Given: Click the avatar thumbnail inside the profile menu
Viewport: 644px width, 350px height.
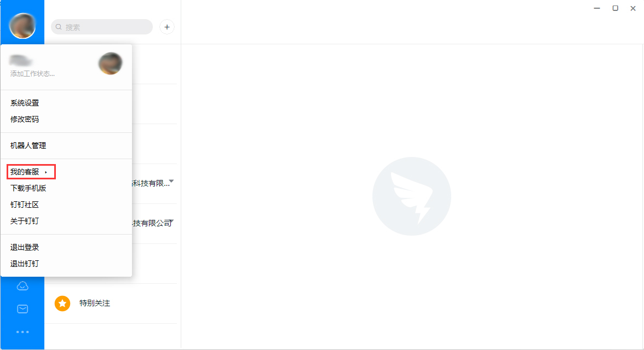Looking at the screenshot, I should point(110,63).
